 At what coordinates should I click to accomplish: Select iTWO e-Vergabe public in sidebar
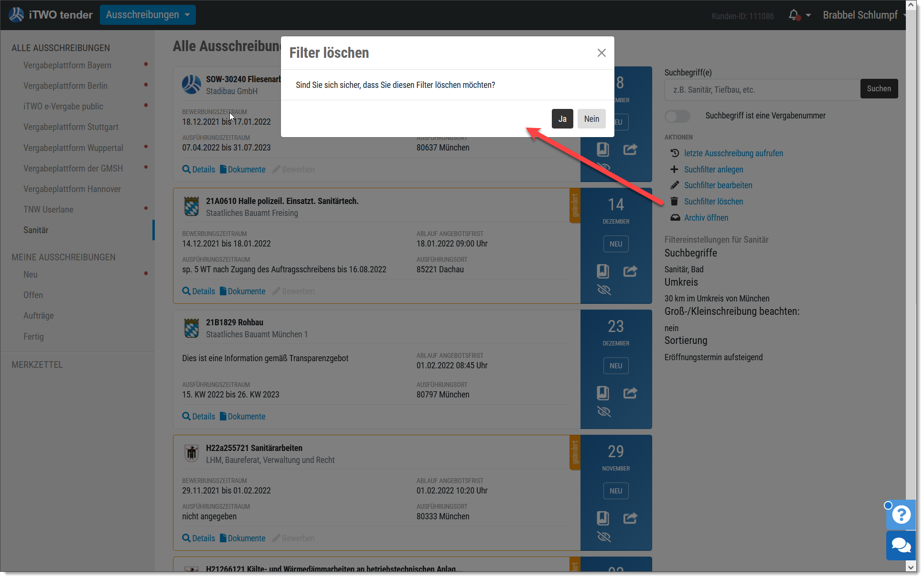(64, 107)
